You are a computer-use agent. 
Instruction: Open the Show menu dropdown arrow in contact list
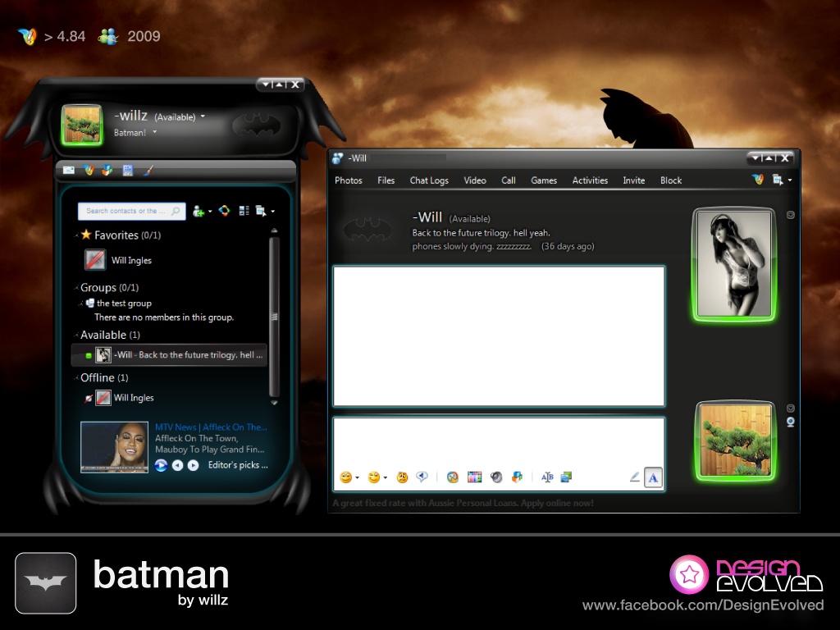[272, 212]
